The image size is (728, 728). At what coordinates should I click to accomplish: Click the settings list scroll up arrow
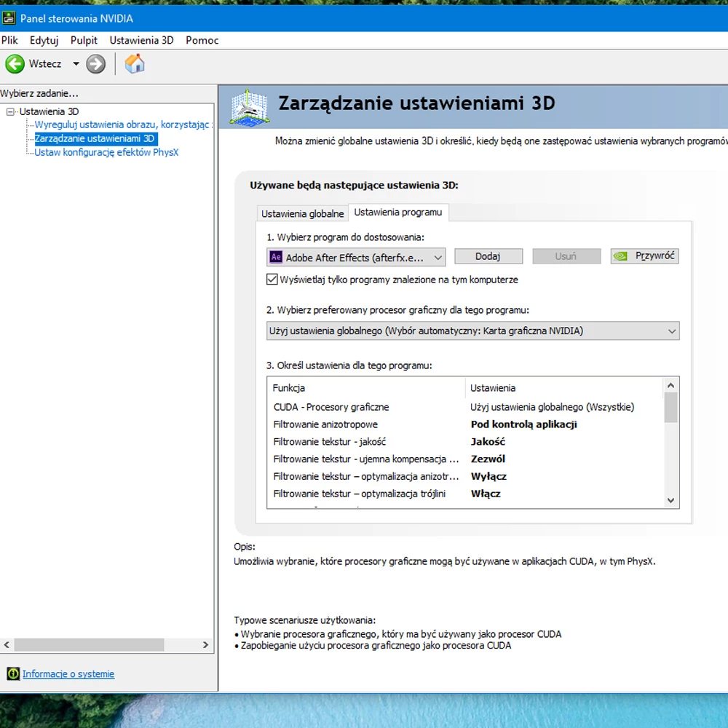(x=670, y=385)
